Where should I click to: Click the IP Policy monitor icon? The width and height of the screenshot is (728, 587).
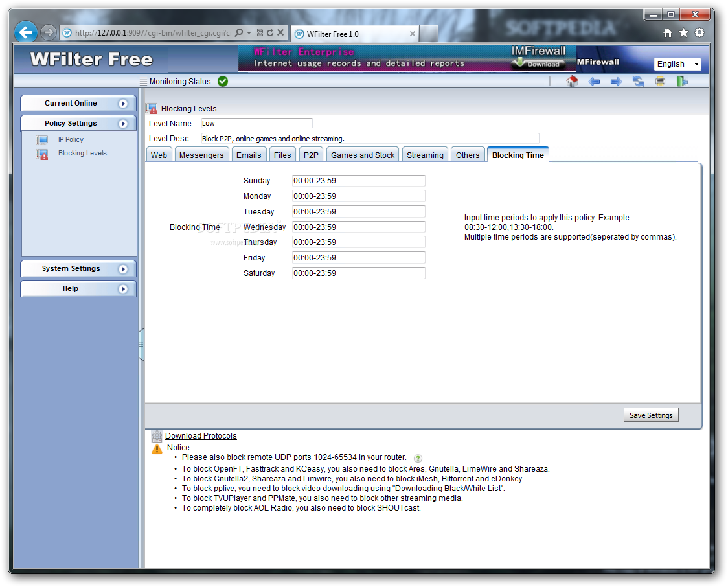pyautogui.click(x=42, y=140)
